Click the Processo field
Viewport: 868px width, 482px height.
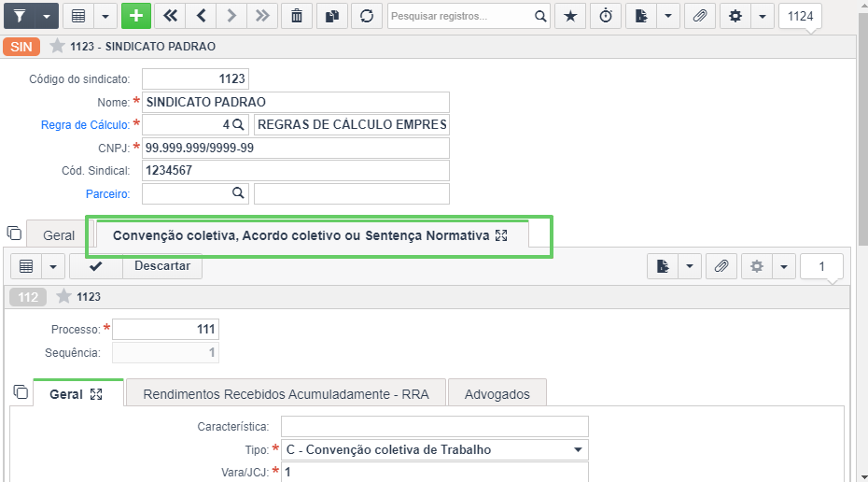165,329
